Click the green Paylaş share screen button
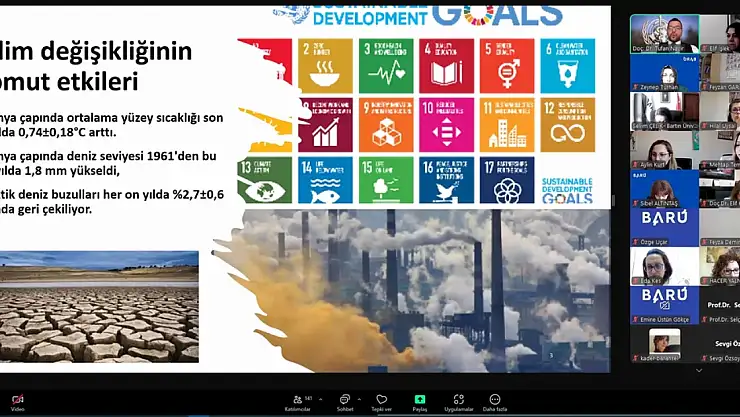The image size is (740, 417). [420, 403]
